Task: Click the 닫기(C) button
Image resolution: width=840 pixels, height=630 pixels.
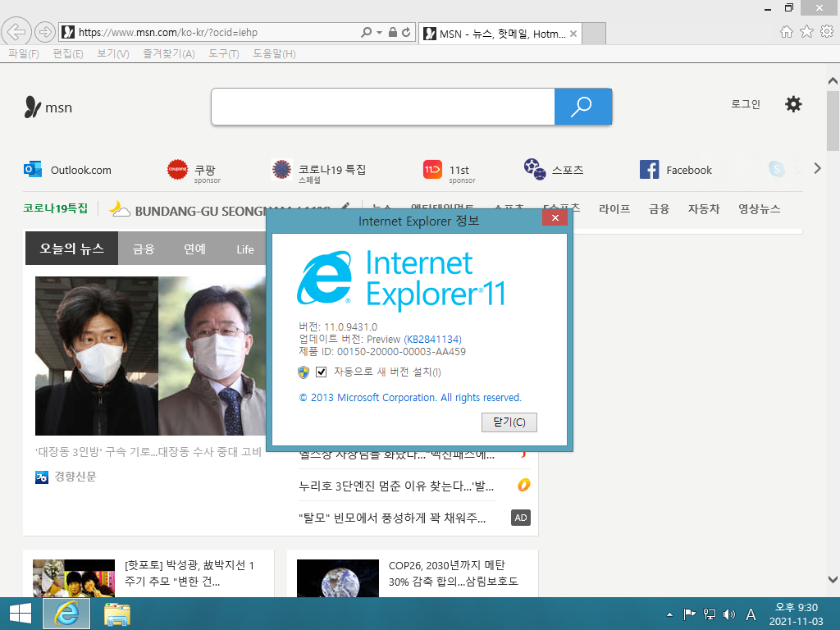Action: 509,422
